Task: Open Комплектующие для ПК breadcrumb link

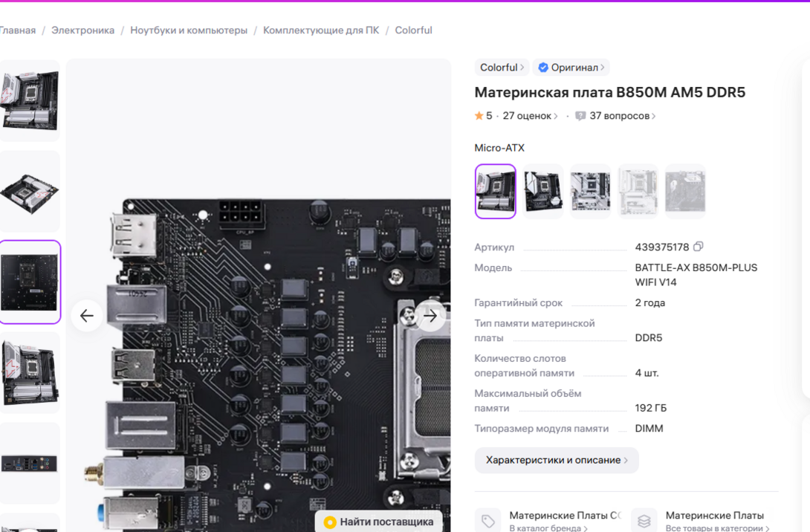Action: [320, 30]
